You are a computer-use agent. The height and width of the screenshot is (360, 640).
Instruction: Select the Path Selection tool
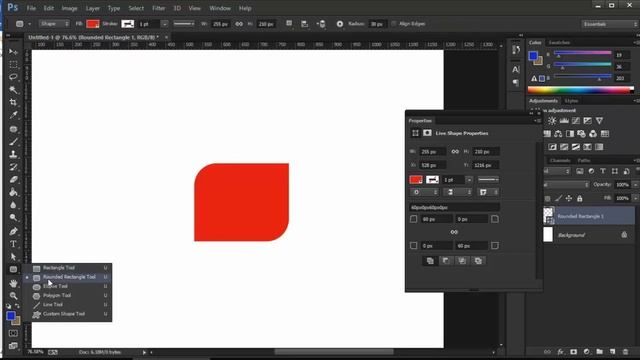(13, 257)
